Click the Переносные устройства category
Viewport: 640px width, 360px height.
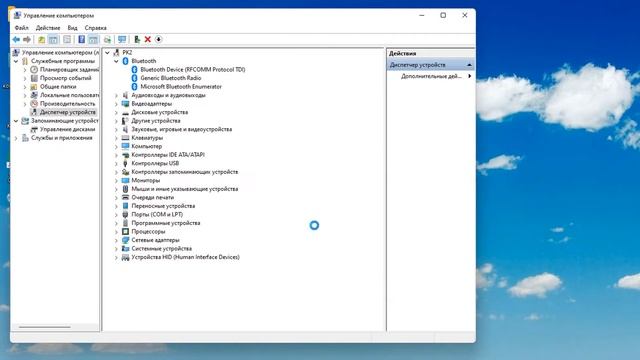[x=163, y=206]
